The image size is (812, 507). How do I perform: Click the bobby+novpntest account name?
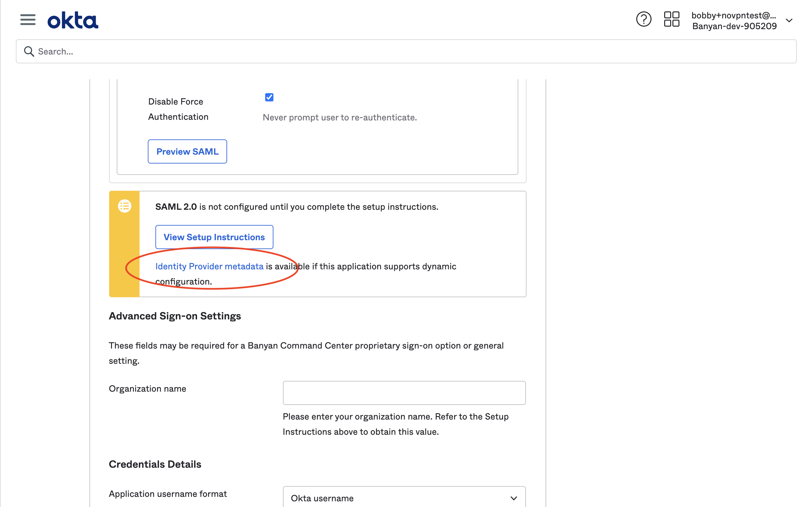click(x=733, y=15)
